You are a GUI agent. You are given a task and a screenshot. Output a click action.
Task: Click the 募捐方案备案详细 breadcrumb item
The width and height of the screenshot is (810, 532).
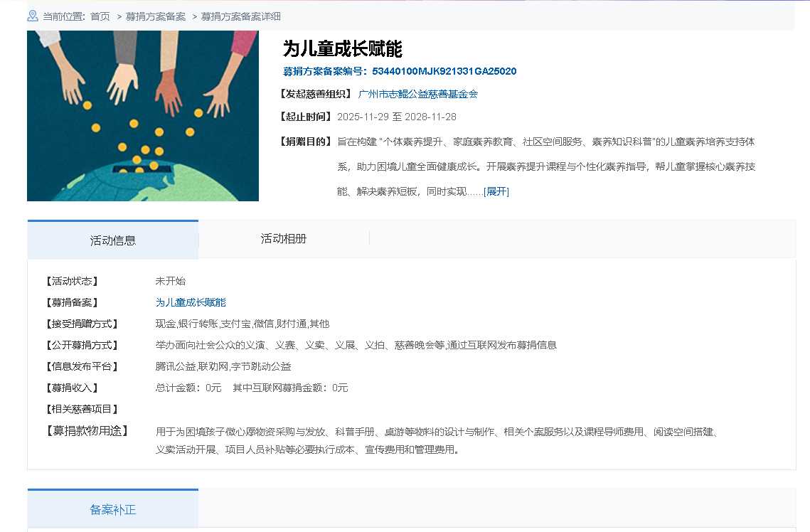click(240, 16)
